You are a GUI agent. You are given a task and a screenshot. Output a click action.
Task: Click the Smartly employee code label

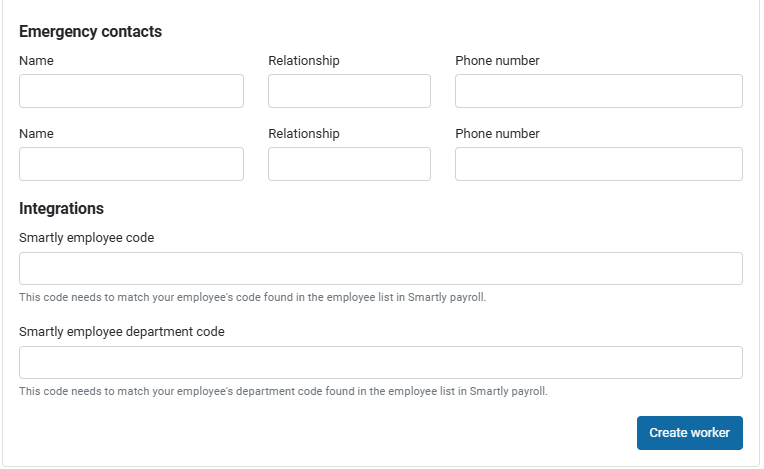coord(86,238)
